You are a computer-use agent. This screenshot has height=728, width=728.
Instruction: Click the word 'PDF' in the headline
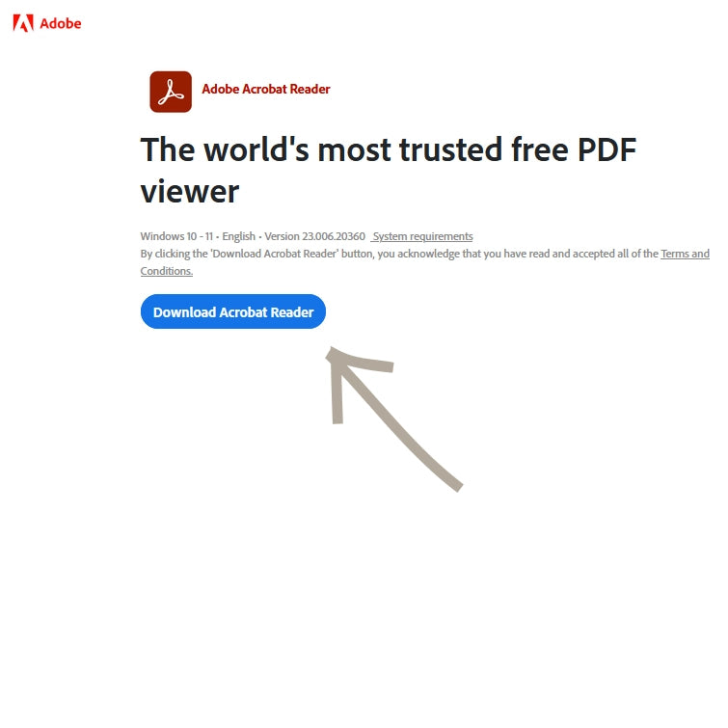tap(607, 149)
